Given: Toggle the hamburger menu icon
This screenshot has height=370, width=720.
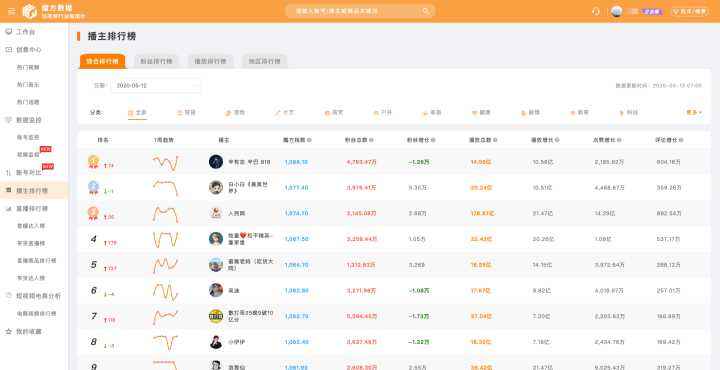Looking at the screenshot, I should 11,11.
